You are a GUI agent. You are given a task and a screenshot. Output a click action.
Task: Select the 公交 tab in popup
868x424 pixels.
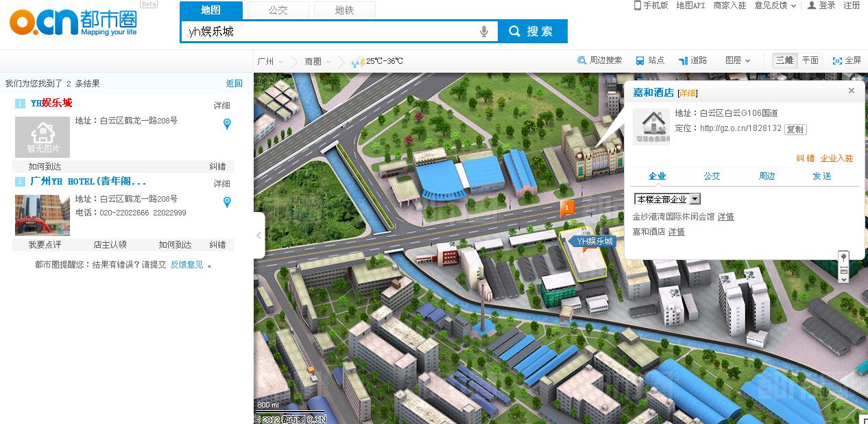click(x=712, y=176)
